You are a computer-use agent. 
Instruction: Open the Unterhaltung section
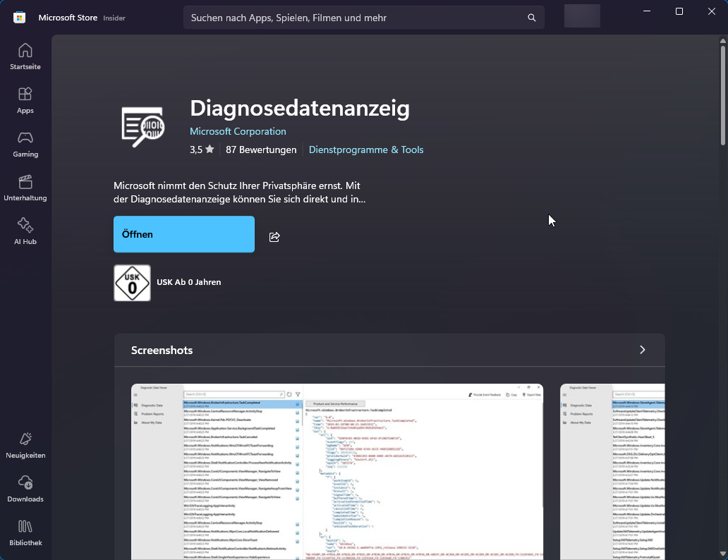(x=25, y=188)
